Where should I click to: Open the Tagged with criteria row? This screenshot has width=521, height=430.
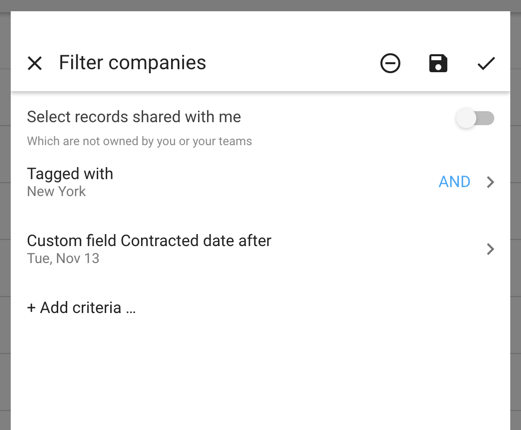pyautogui.click(x=260, y=182)
